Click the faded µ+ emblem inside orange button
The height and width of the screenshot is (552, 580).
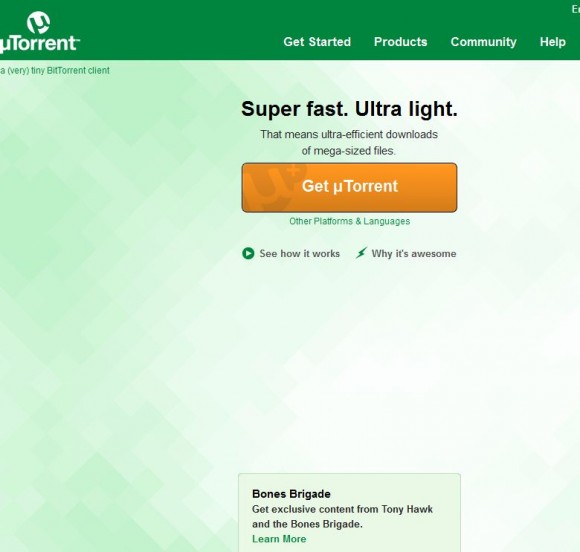276,188
